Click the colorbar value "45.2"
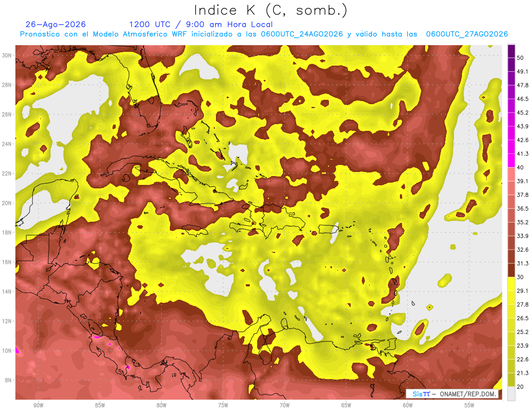 (523, 113)
